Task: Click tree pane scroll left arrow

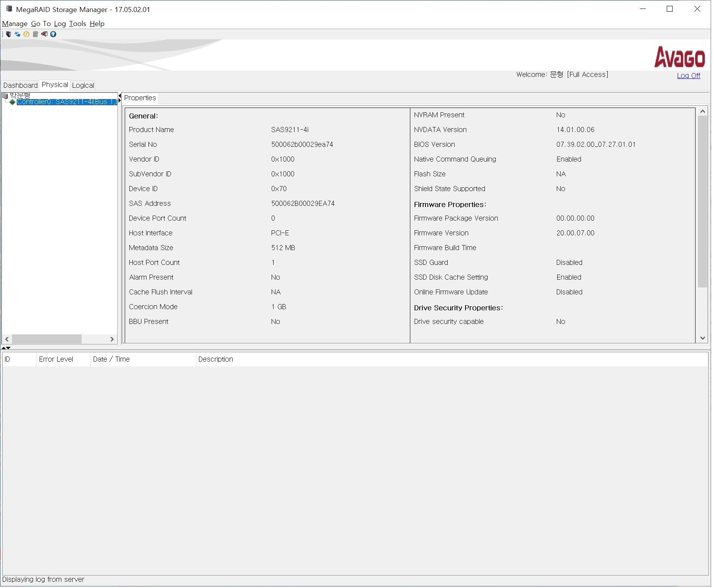Action: [7, 339]
